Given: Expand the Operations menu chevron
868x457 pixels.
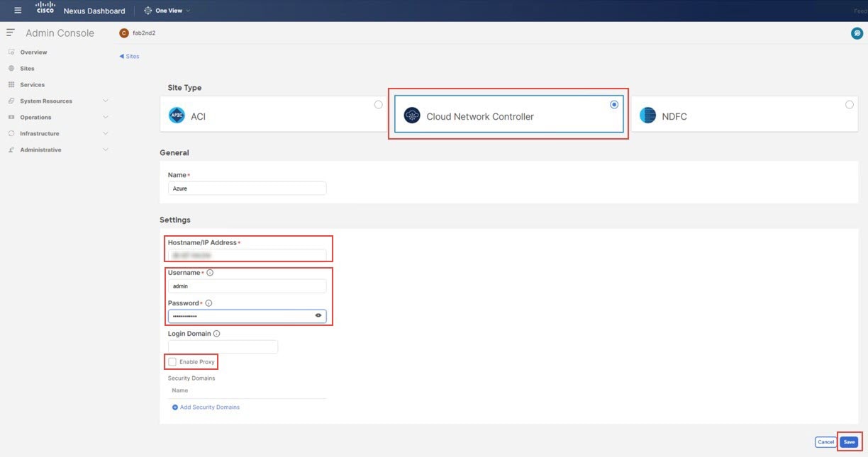Looking at the screenshot, I should (x=106, y=118).
